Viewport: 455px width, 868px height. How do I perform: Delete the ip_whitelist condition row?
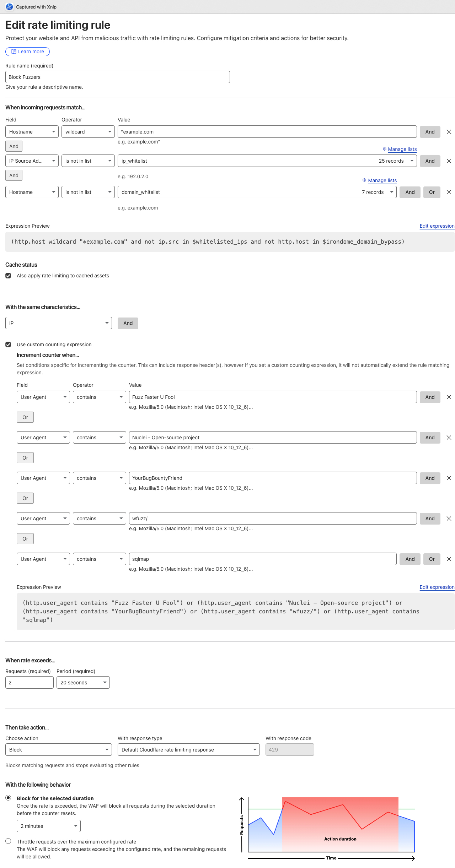click(449, 161)
